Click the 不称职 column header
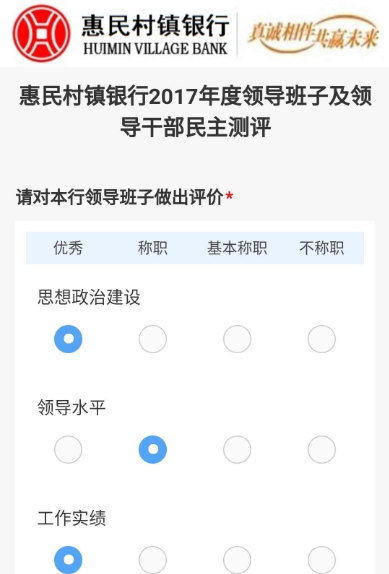 tap(322, 248)
